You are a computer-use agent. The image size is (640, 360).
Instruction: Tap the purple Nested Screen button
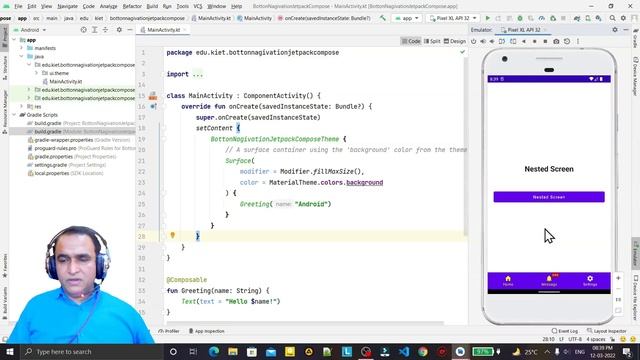pyautogui.click(x=549, y=197)
